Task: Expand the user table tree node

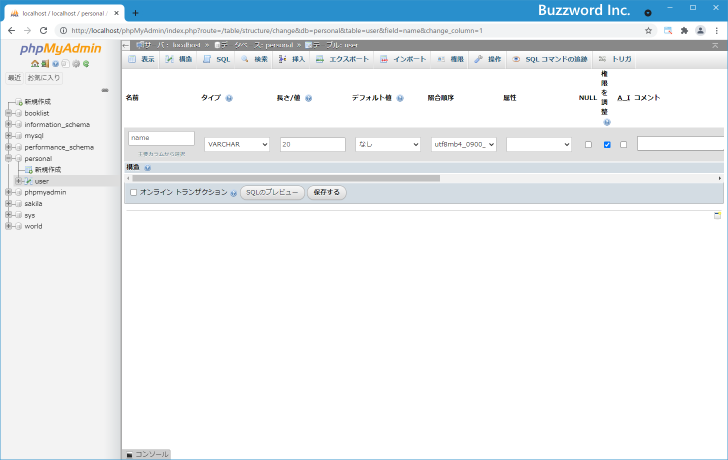Action: point(19,181)
